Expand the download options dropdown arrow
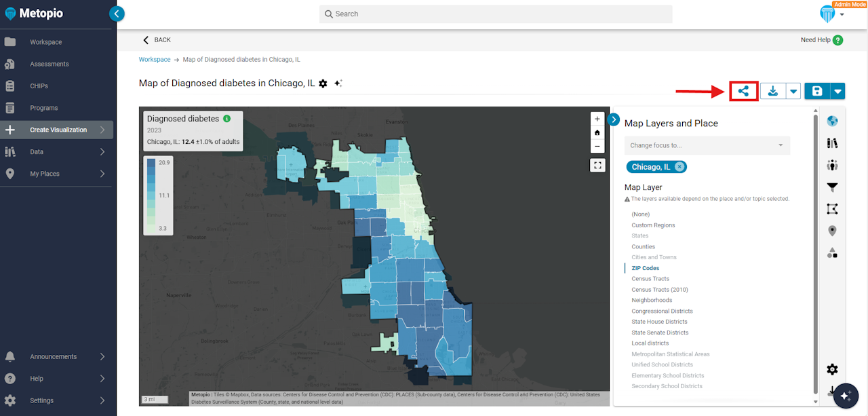 pos(793,92)
